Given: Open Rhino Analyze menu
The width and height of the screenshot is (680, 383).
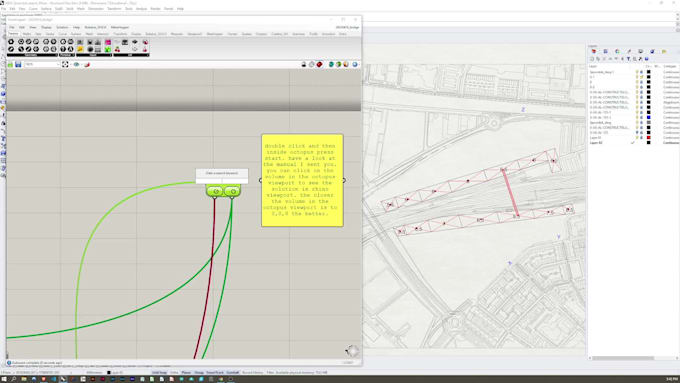Looking at the screenshot, I should tap(141, 9).
